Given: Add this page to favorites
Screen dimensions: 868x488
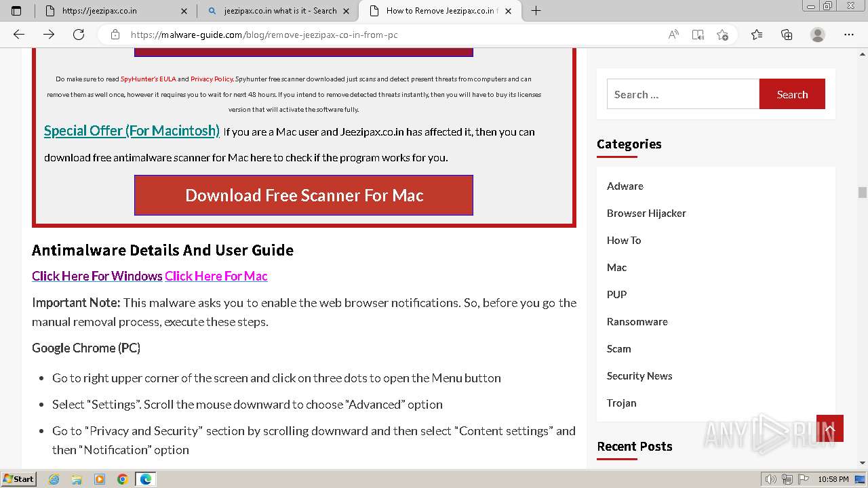Looking at the screenshot, I should [x=722, y=35].
